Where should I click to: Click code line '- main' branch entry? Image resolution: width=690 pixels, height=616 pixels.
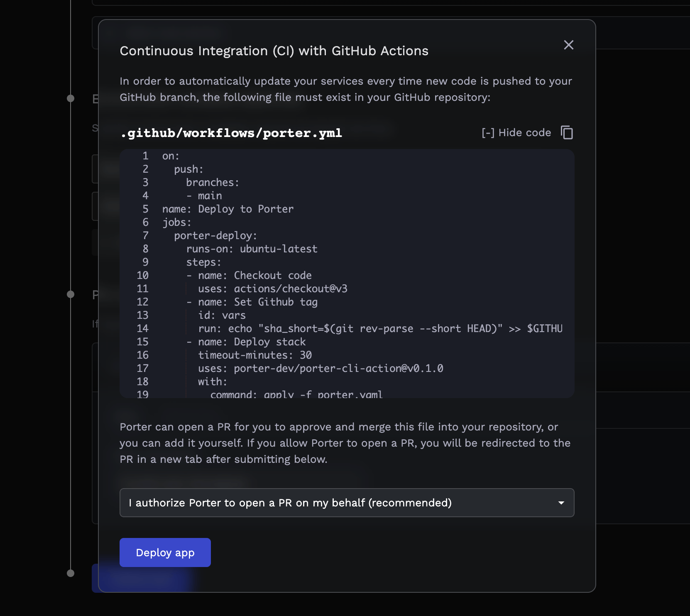(x=204, y=196)
